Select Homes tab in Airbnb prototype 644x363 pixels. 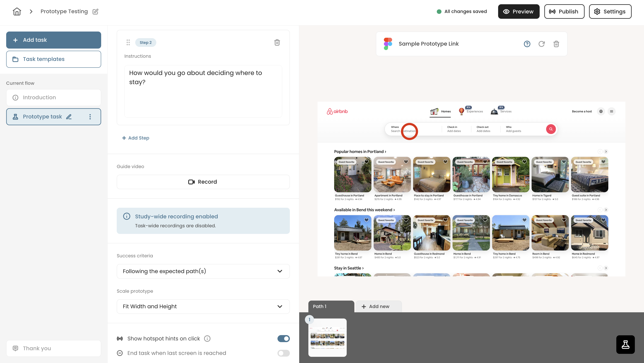click(x=440, y=111)
